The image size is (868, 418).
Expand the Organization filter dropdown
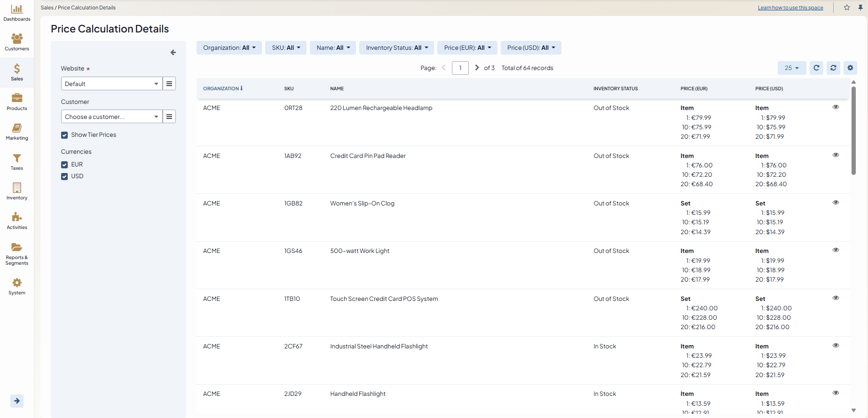pos(229,48)
